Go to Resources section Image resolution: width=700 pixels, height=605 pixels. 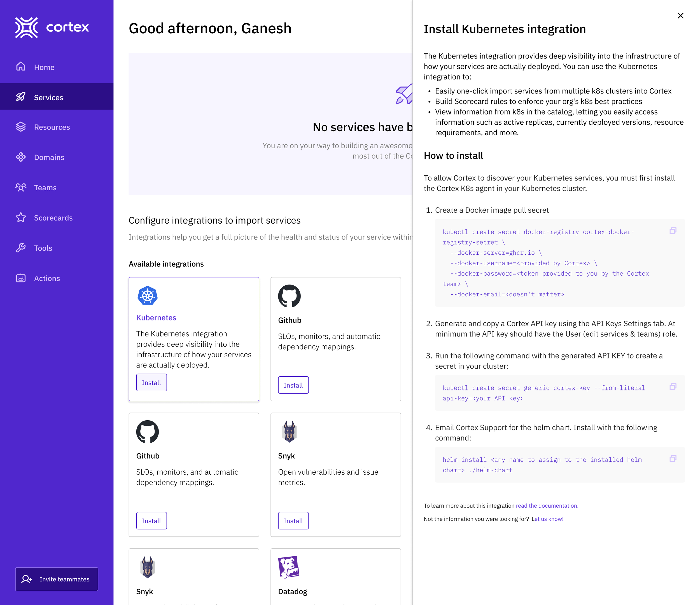tap(52, 127)
